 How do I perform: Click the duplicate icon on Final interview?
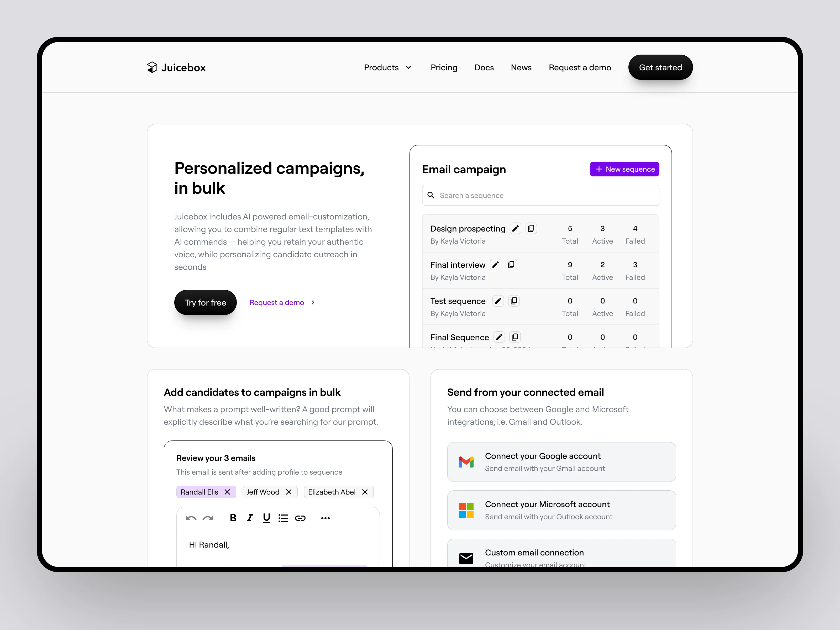[513, 264]
